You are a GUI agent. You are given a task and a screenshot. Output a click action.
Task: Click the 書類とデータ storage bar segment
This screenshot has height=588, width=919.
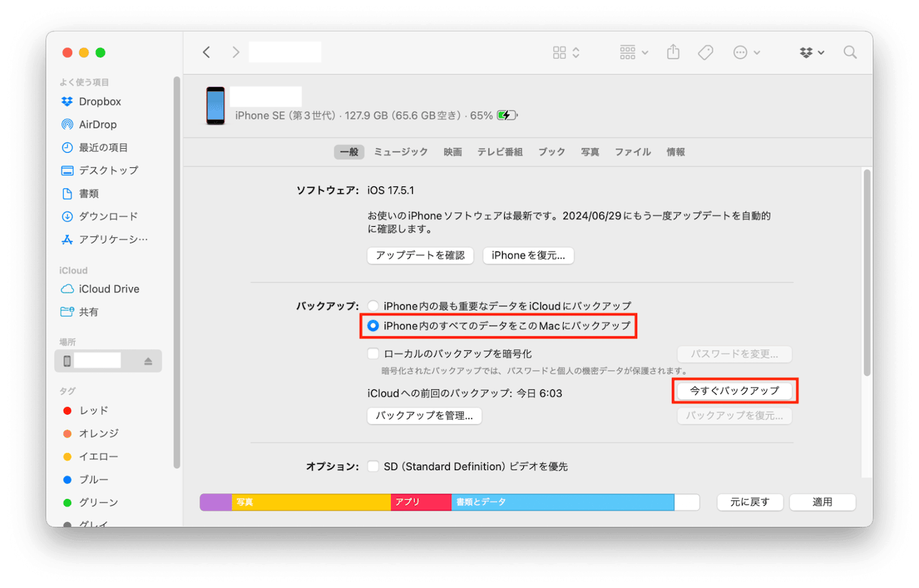pyautogui.click(x=562, y=502)
